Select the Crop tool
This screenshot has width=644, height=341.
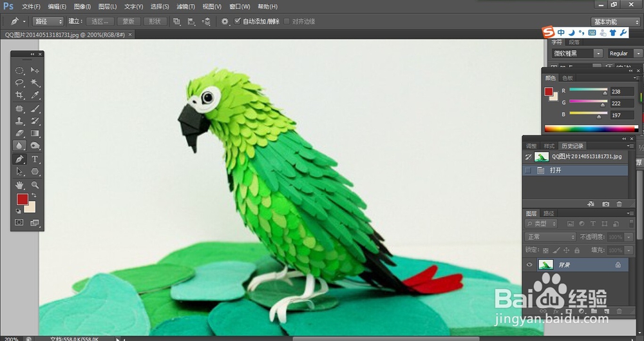coord(19,95)
